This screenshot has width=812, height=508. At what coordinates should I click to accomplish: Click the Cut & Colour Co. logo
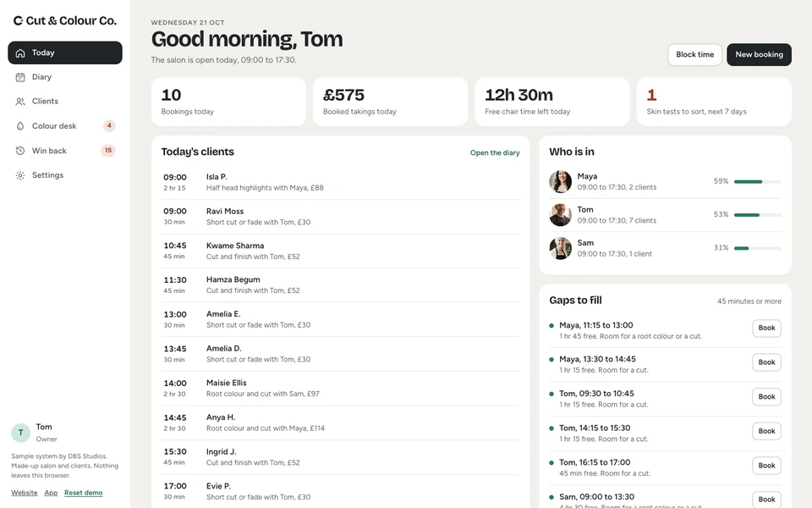pos(65,20)
